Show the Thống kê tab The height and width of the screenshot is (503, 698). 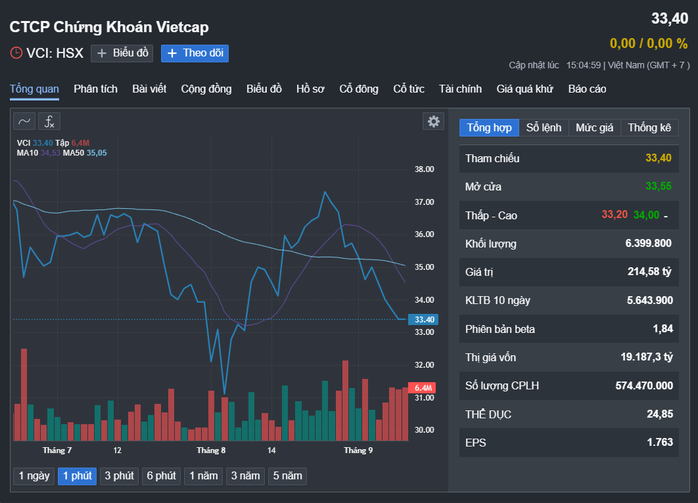click(649, 128)
